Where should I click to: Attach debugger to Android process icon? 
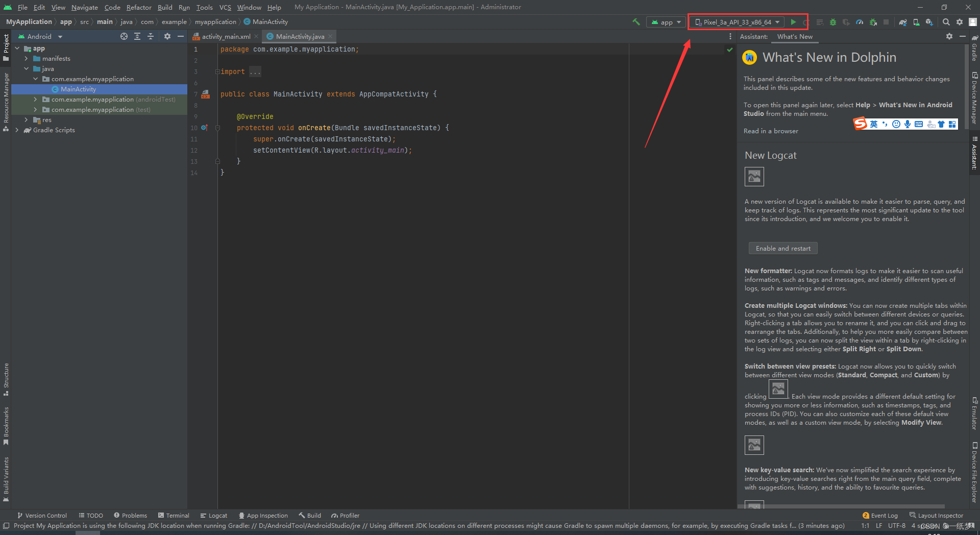873,22
